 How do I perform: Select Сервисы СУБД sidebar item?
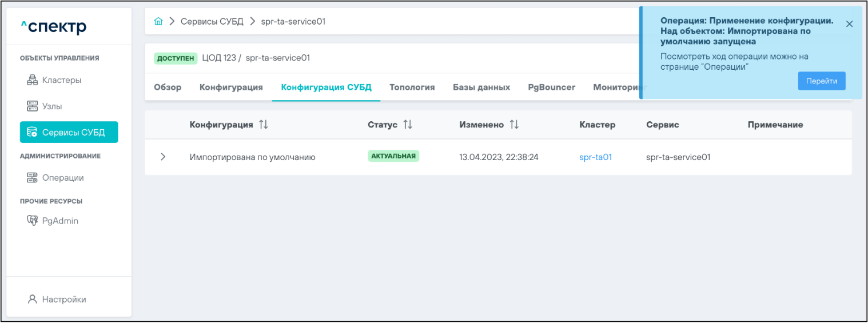(x=69, y=132)
